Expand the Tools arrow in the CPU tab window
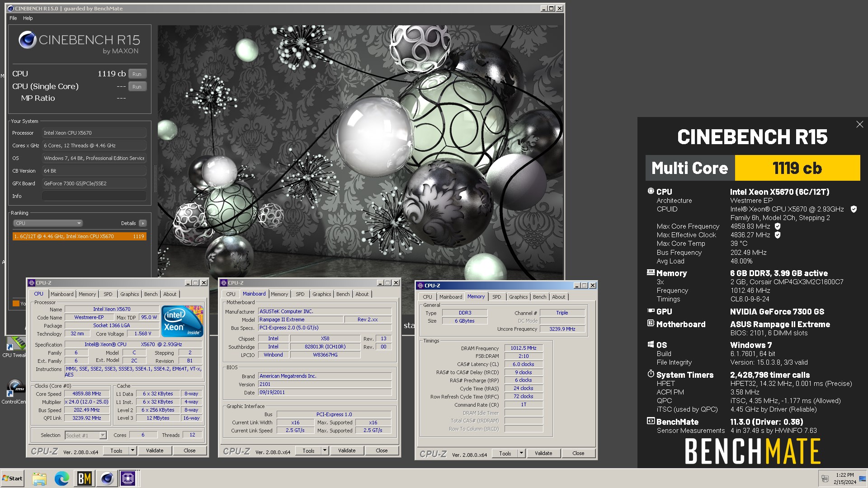868x488 pixels. [x=132, y=450]
